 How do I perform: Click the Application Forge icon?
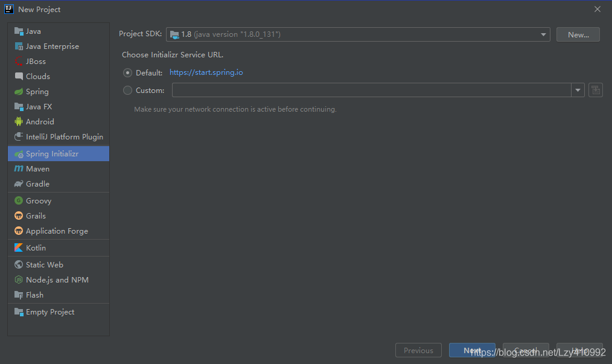[18, 231]
